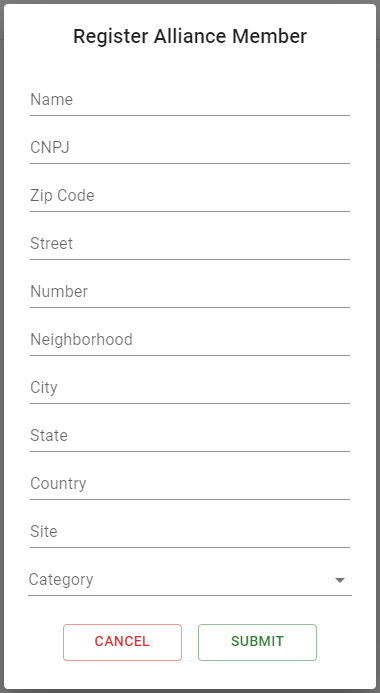Click into the Zip Code field

click(190, 196)
